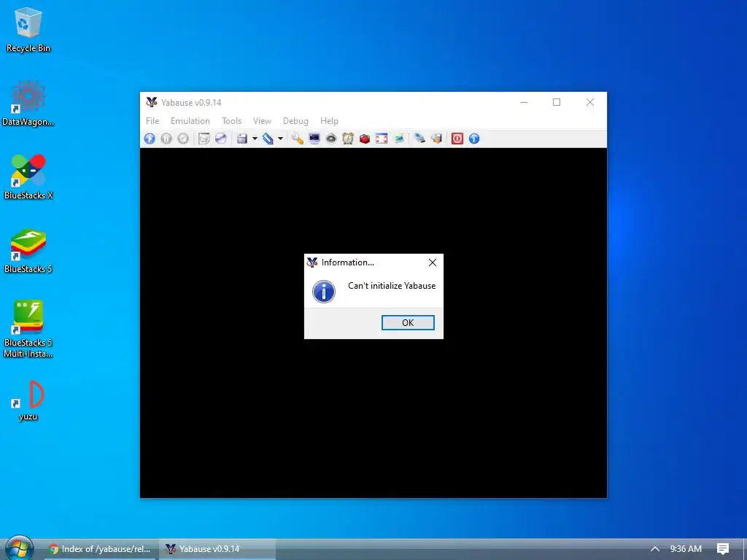Viewport: 747px width, 560px height.
Task: Select the BlueStacks X desktop shortcut
Action: [x=28, y=176]
